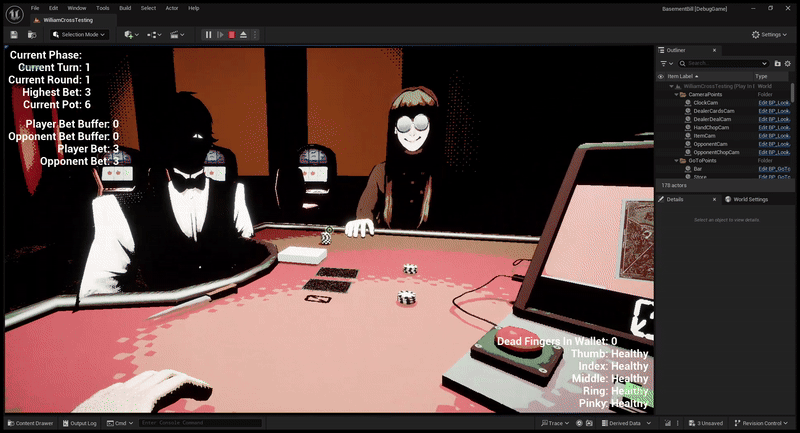The height and width of the screenshot is (433, 800).
Task: Select the OpponentChopCam actor
Action: [716, 152]
